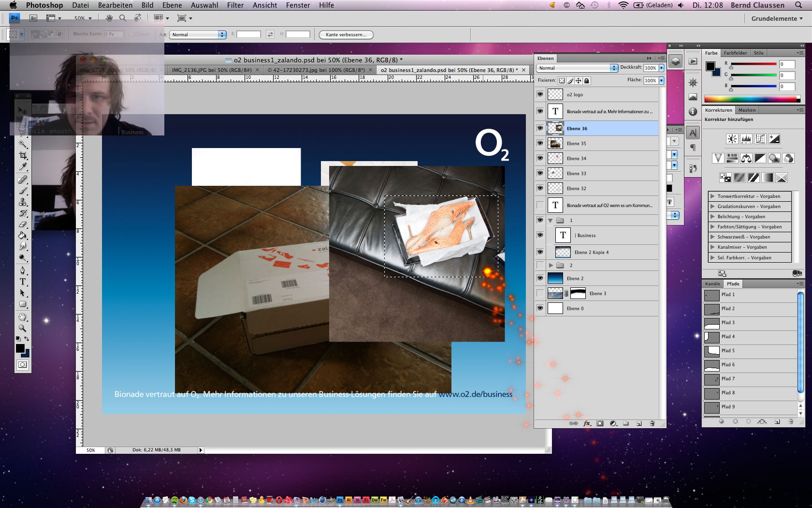Activate the Zoom tool in the toolbox

(x=23, y=328)
